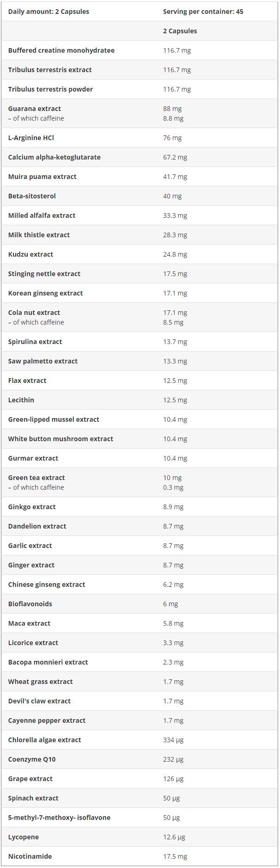Click the Bacopa monnieri extract label
This screenshot has width=280, height=868.
[48, 662]
